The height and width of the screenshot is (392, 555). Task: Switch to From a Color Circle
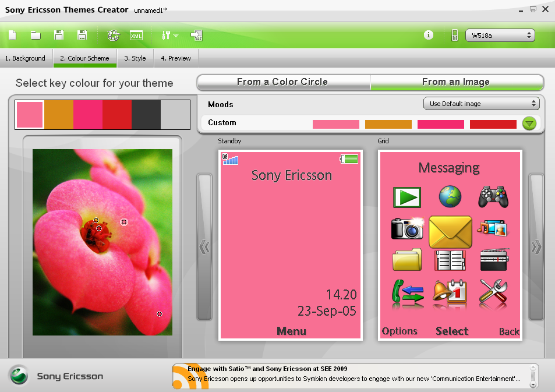283,82
